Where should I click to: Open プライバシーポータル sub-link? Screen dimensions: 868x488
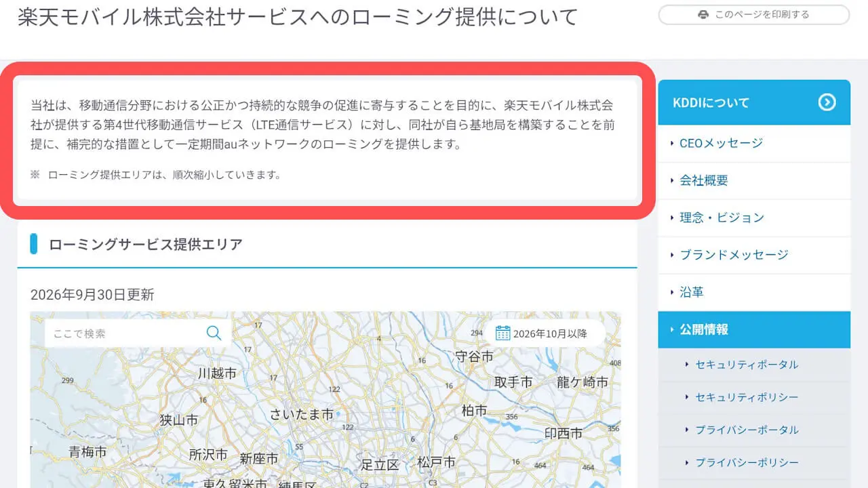[754, 430]
